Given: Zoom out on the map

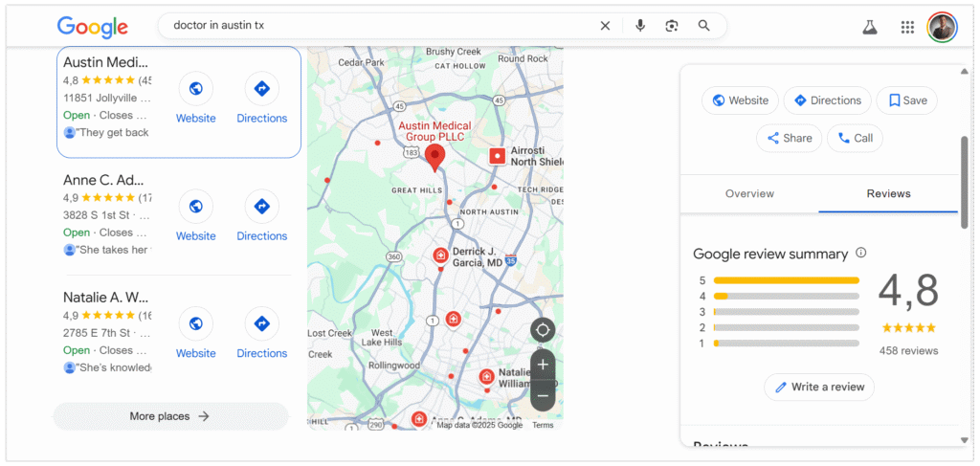Looking at the screenshot, I should 543,395.
